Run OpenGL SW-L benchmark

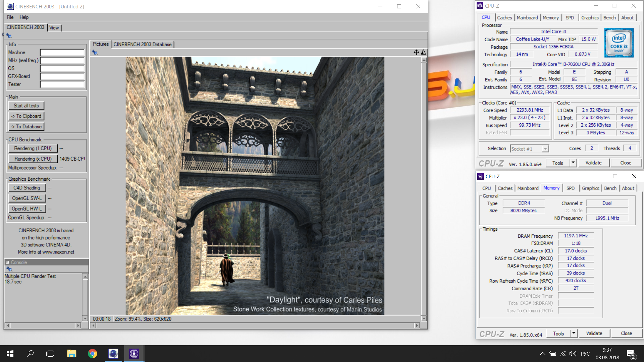pyautogui.click(x=27, y=198)
